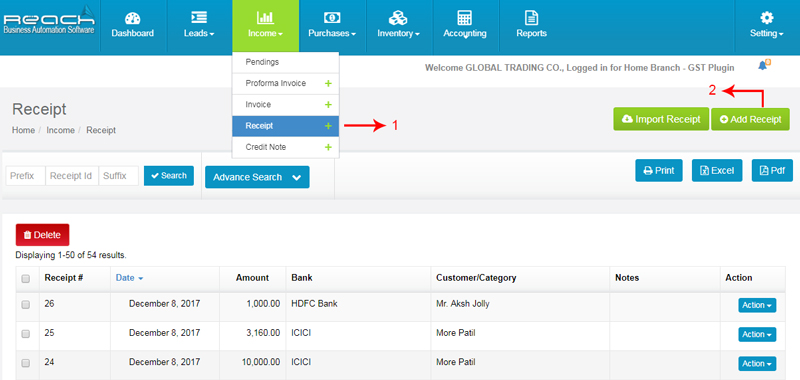Expand the Advance Search panel

257,177
